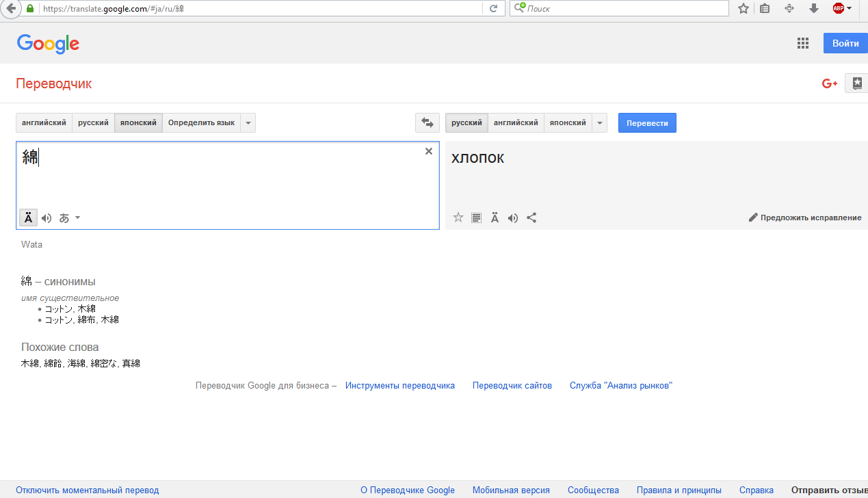Click the Google logo
Viewport: 868px width, 498px height.
click(48, 44)
